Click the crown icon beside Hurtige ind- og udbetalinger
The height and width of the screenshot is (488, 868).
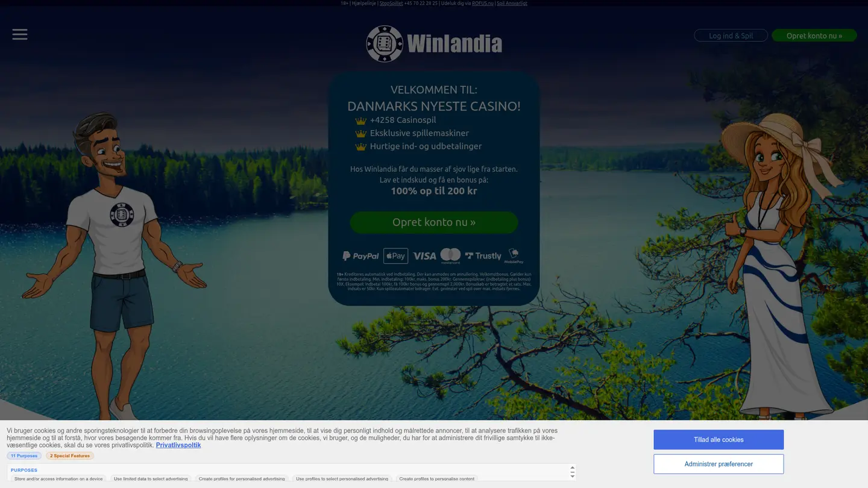pos(360,147)
